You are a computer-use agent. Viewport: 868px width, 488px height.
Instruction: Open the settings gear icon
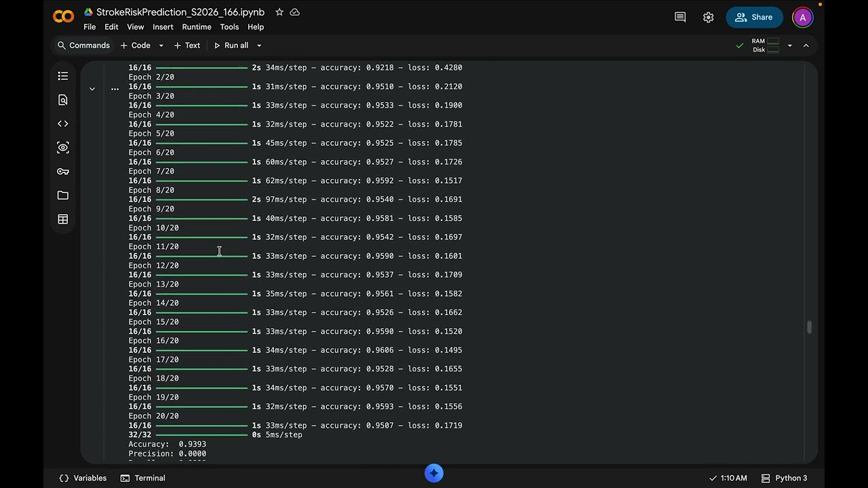click(708, 18)
